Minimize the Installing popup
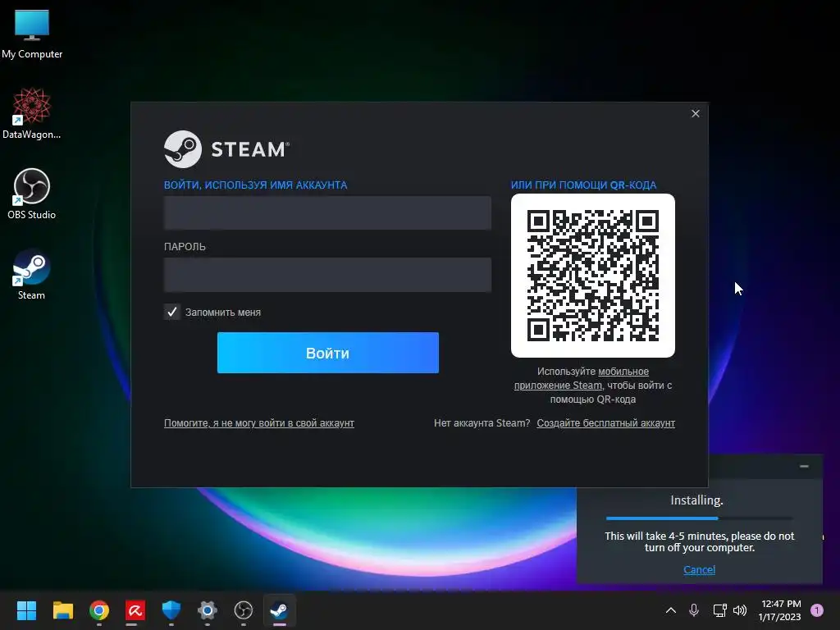Screen dimensions: 840x630 pyautogui.click(x=804, y=466)
